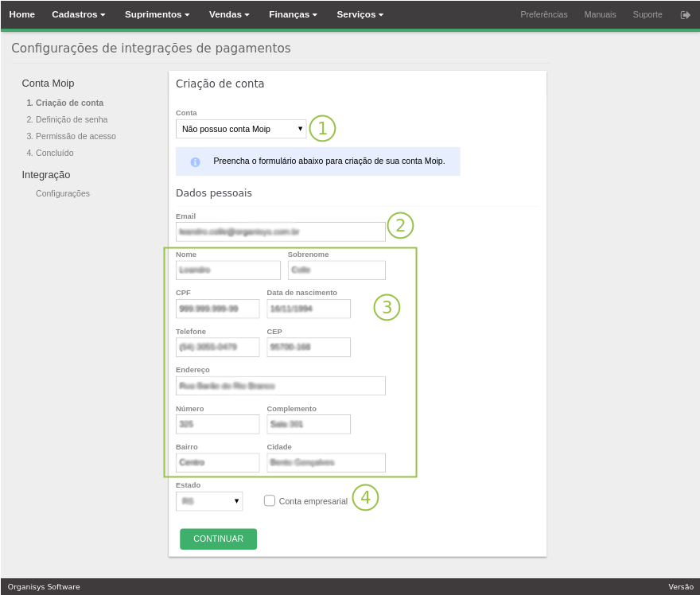The width and height of the screenshot is (700, 595).
Task: Expand the Cadastros menu
Action: pos(78,14)
